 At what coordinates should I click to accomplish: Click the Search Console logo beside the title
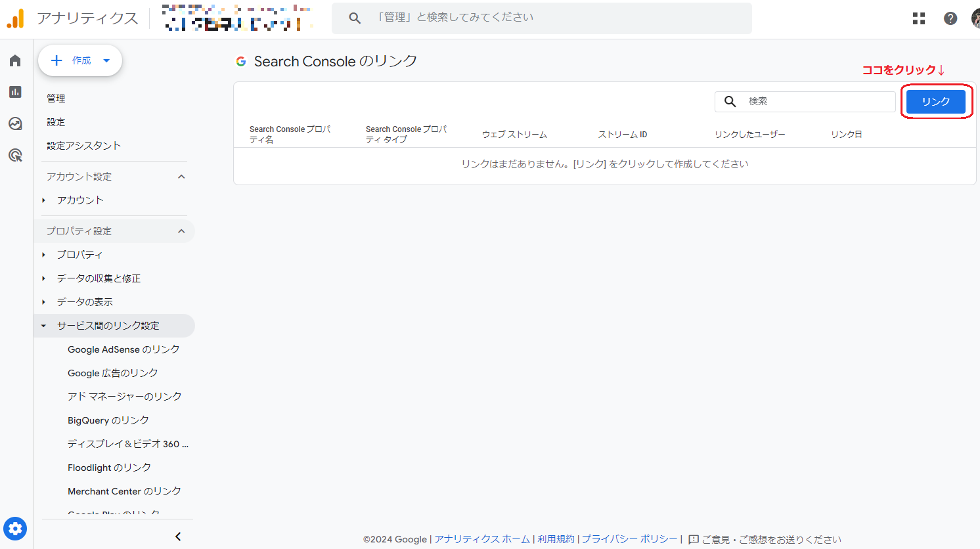pos(241,61)
